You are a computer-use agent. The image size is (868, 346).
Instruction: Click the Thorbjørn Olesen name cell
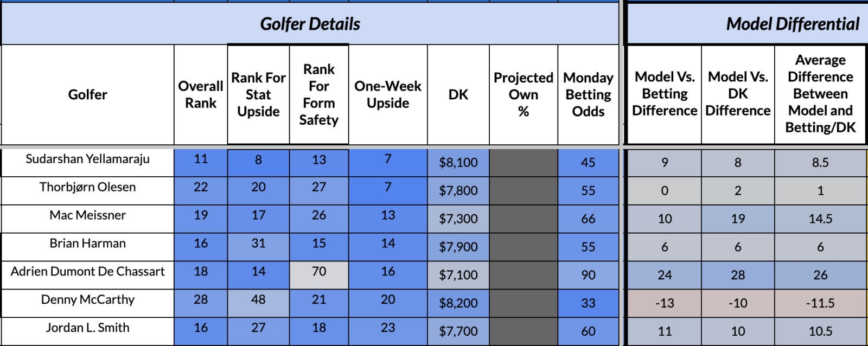(x=87, y=188)
